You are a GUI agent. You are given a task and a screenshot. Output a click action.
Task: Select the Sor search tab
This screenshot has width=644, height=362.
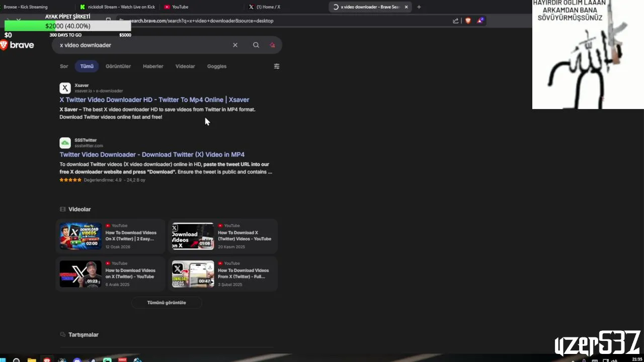64,66
